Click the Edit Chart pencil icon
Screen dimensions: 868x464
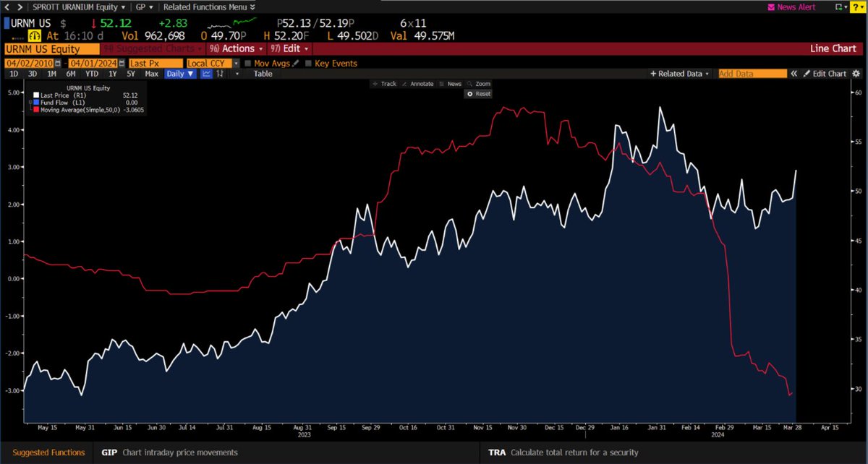click(806, 73)
